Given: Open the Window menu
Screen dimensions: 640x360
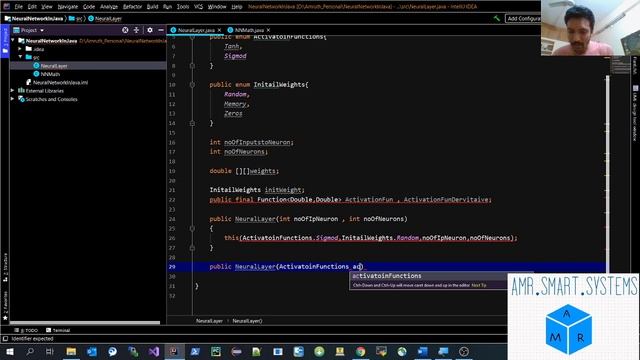Looking at the screenshot, I should 217,7.
